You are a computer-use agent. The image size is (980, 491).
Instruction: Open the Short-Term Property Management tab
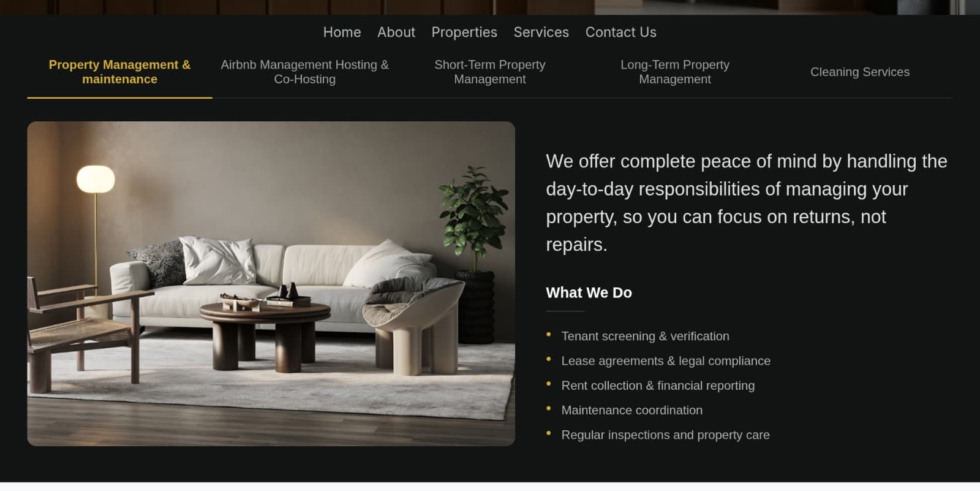(x=489, y=72)
